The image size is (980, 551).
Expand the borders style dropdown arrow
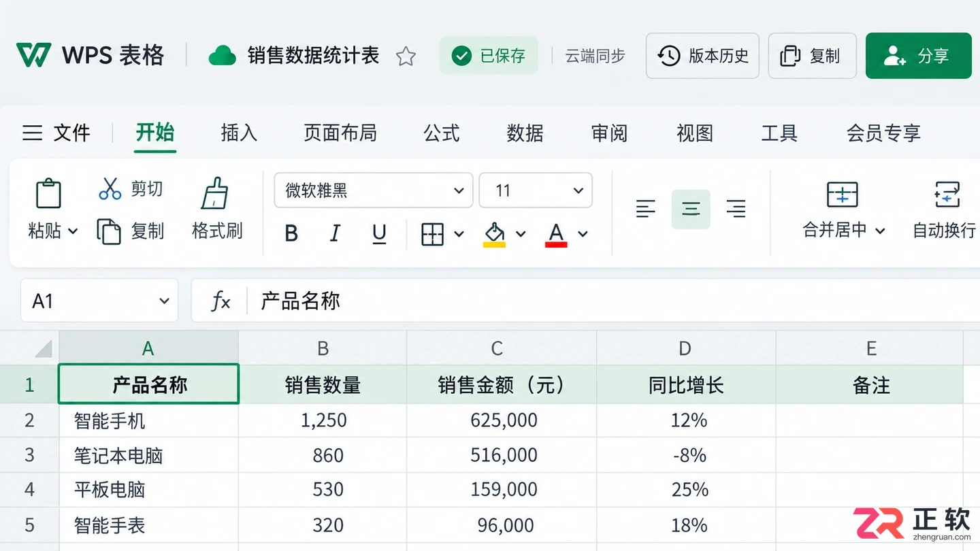point(459,234)
